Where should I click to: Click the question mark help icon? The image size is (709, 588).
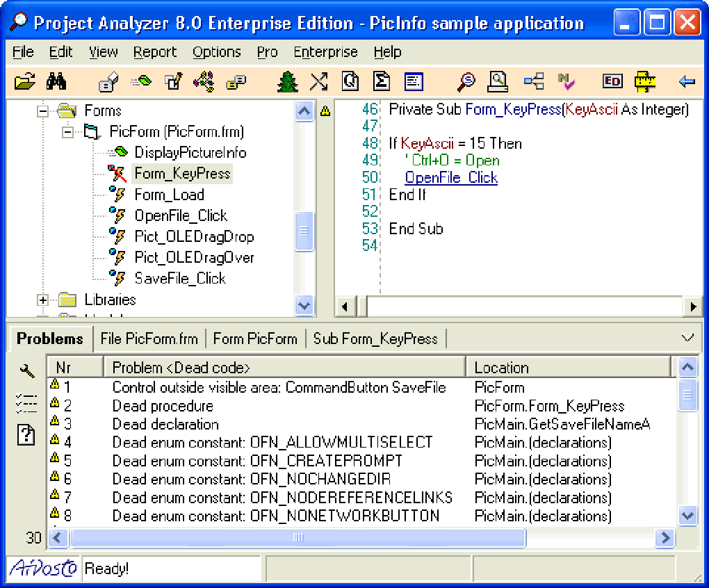point(26,435)
